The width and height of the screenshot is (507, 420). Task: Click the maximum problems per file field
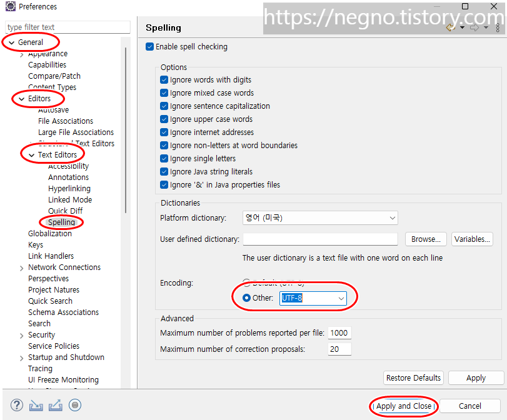point(339,333)
